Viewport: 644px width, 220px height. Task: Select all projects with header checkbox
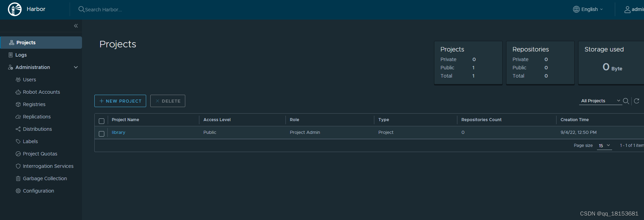click(102, 121)
